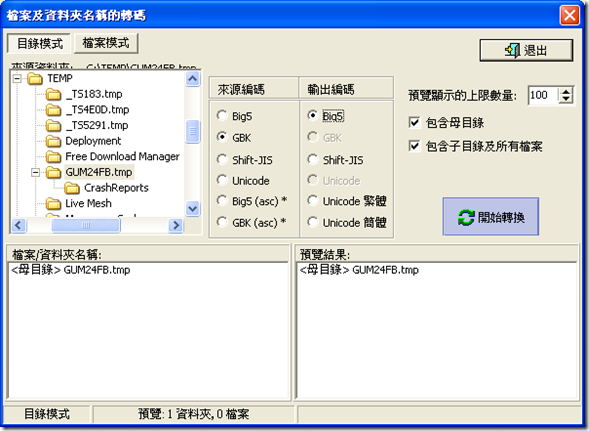Toggle 包含子目錄及所有檔案 checkbox
589x431 pixels.
point(414,146)
